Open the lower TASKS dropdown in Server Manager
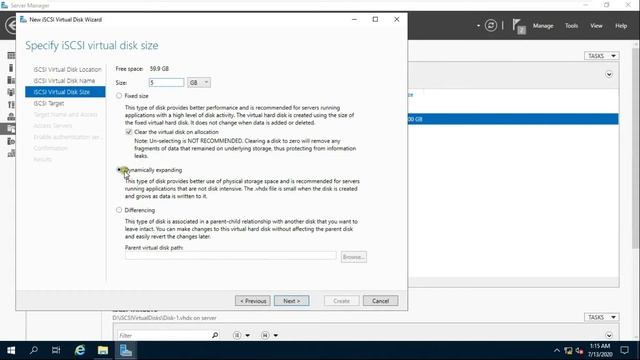640x360 pixels. pos(601,317)
